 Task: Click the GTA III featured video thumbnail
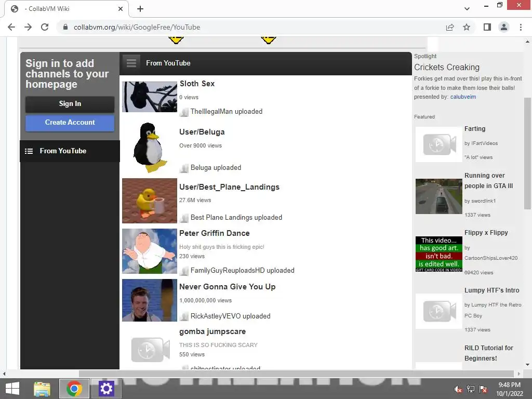click(439, 196)
